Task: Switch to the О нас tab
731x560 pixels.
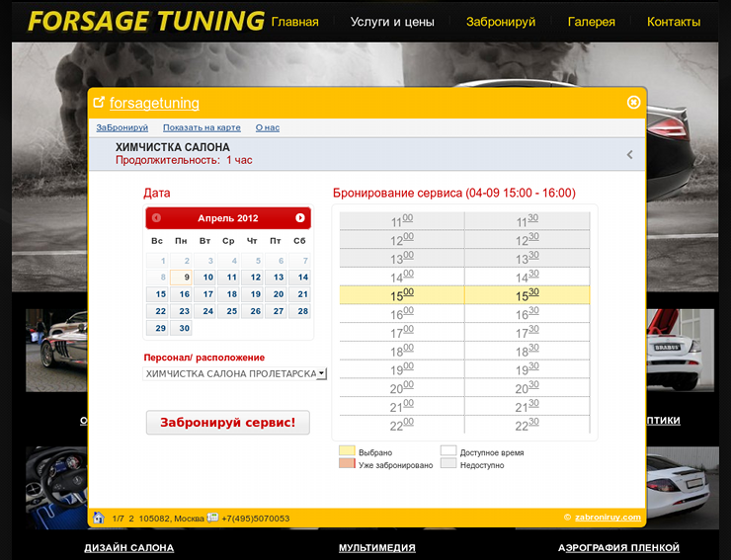Action: click(x=268, y=127)
